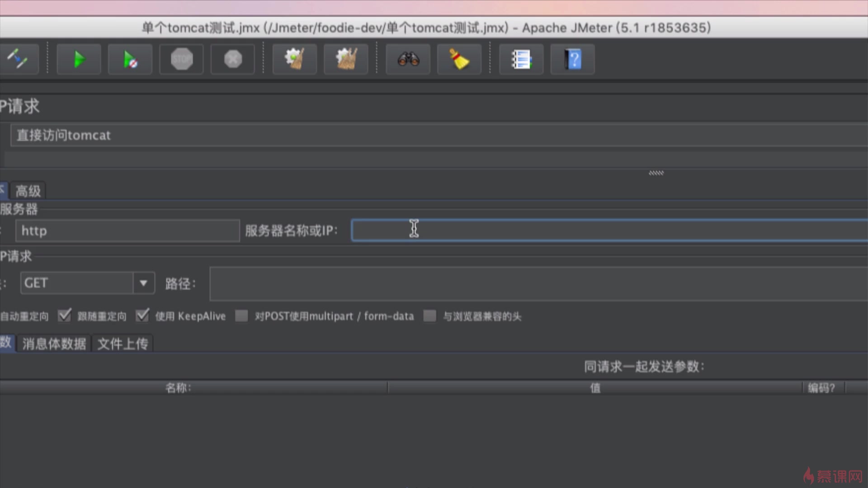This screenshot has height=488, width=868.
Task: Click Start no pauses icon
Action: point(130,59)
